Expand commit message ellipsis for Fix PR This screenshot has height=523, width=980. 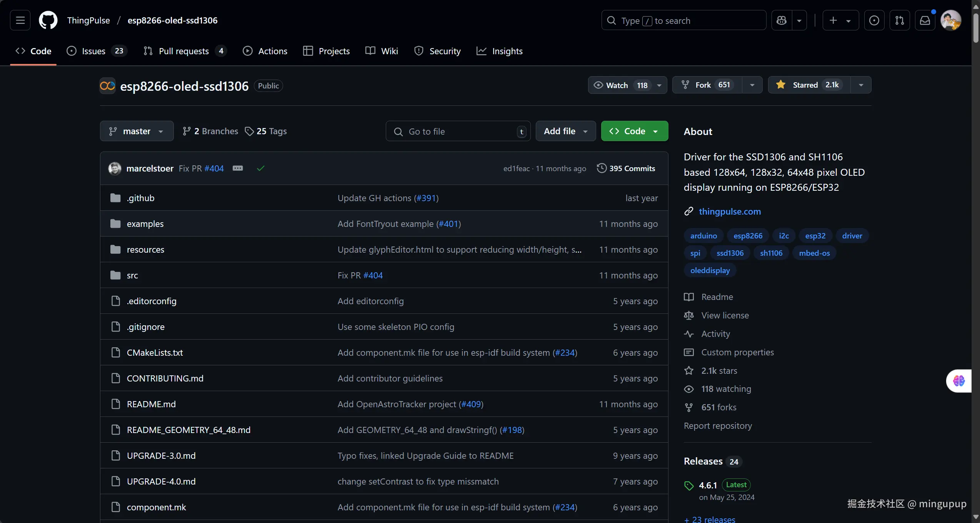(x=238, y=168)
